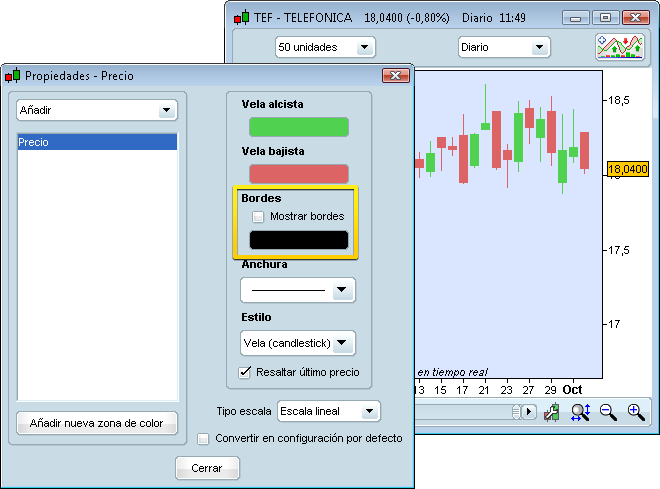
Task: Zoom in the chart with plus magnifier
Action: pyautogui.click(x=636, y=412)
